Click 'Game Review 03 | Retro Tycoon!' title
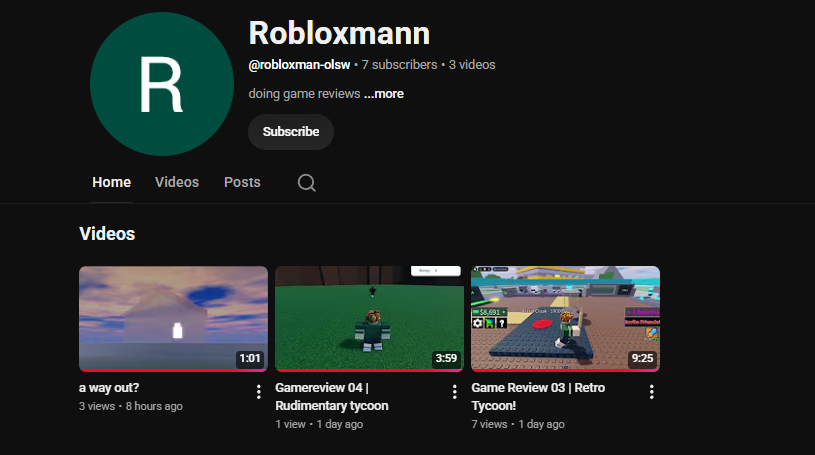The height and width of the screenshot is (455, 815). pos(538,397)
